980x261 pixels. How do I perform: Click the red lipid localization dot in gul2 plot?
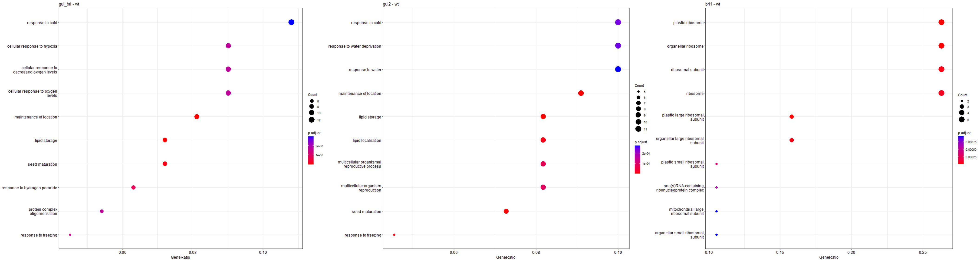543,140
